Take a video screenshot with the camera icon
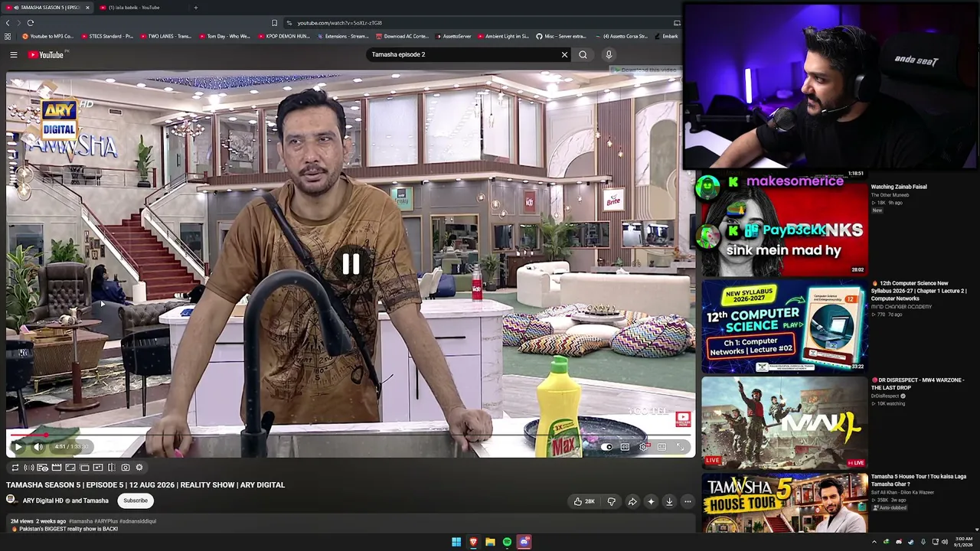 125,468
